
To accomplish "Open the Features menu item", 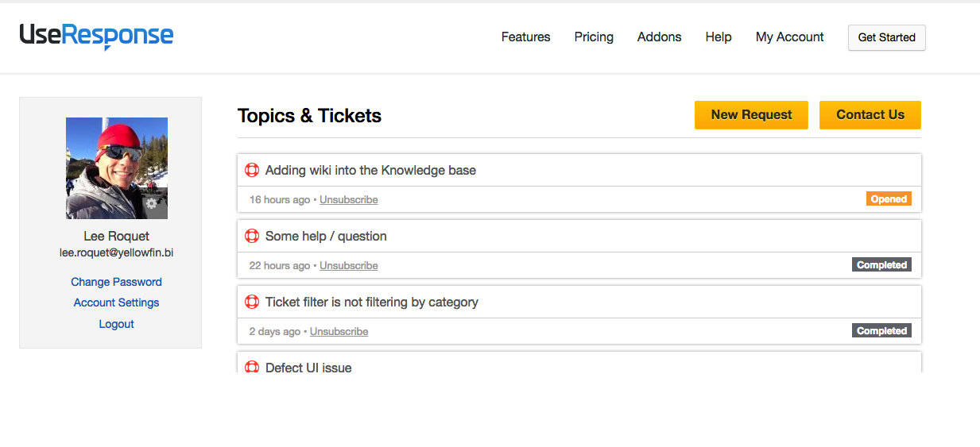I will coord(525,37).
